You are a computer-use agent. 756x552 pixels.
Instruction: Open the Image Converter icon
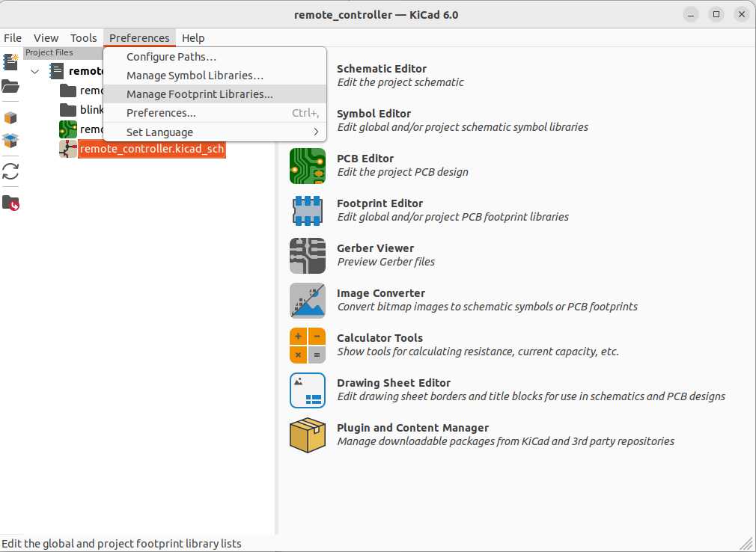(x=307, y=301)
